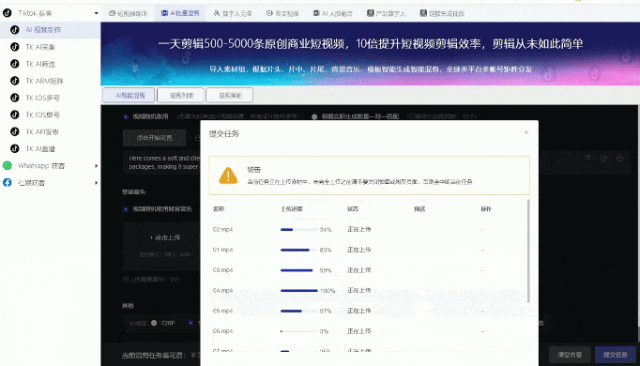Image resolution: width=640 pixels, height=366 pixels.
Task: Click the icon on the fourth top tab
Action: point(269,13)
